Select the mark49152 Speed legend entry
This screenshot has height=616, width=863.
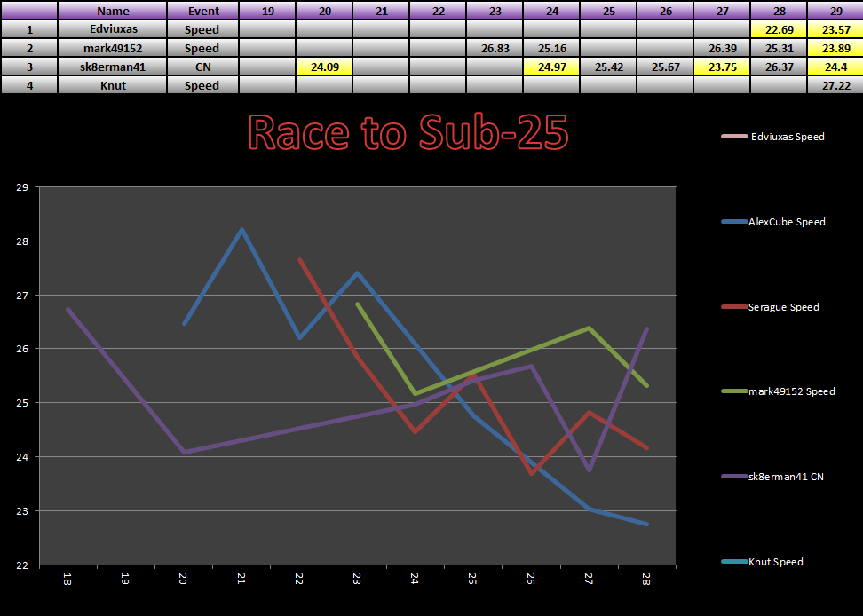pos(778,391)
